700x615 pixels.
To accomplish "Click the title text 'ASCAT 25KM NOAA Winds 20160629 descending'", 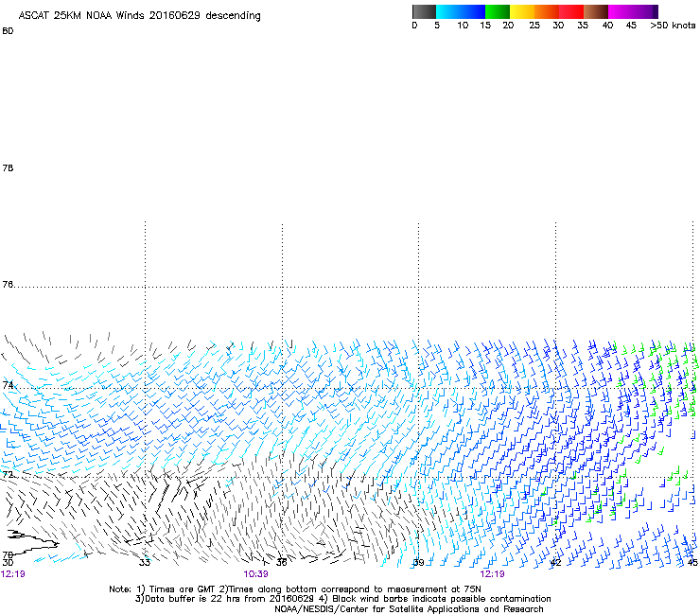I will tap(139, 16).
